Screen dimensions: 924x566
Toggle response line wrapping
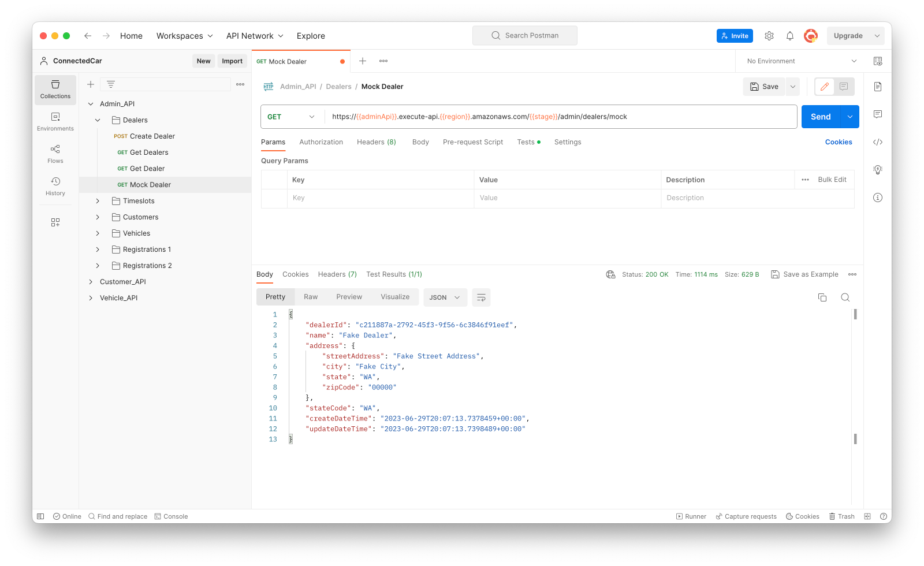coord(481,297)
